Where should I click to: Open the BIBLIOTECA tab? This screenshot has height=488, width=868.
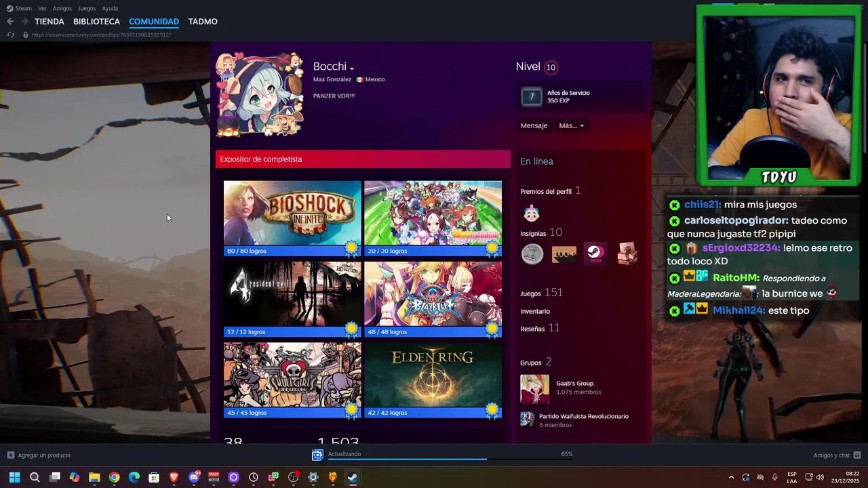pos(96,22)
